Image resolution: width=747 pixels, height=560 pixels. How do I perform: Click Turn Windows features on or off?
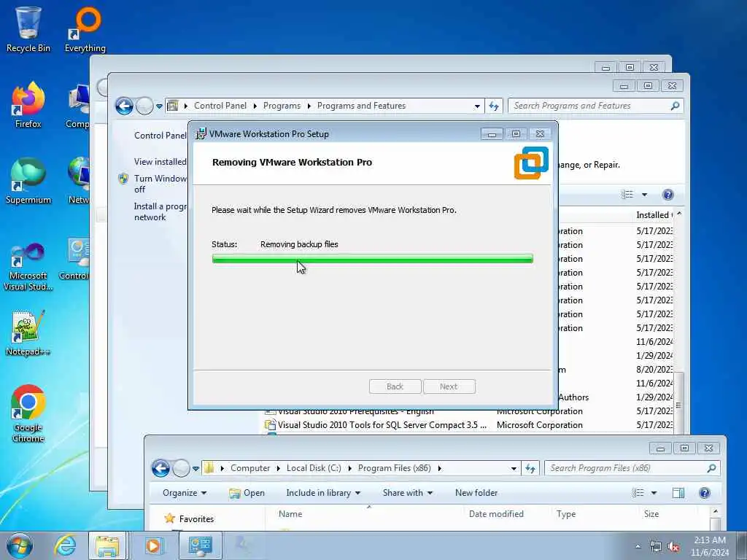pyautogui.click(x=160, y=184)
